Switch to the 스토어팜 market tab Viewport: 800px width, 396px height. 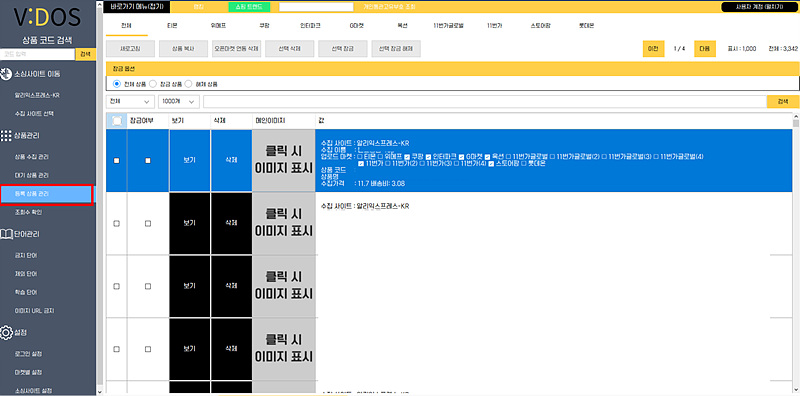coord(540,26)
